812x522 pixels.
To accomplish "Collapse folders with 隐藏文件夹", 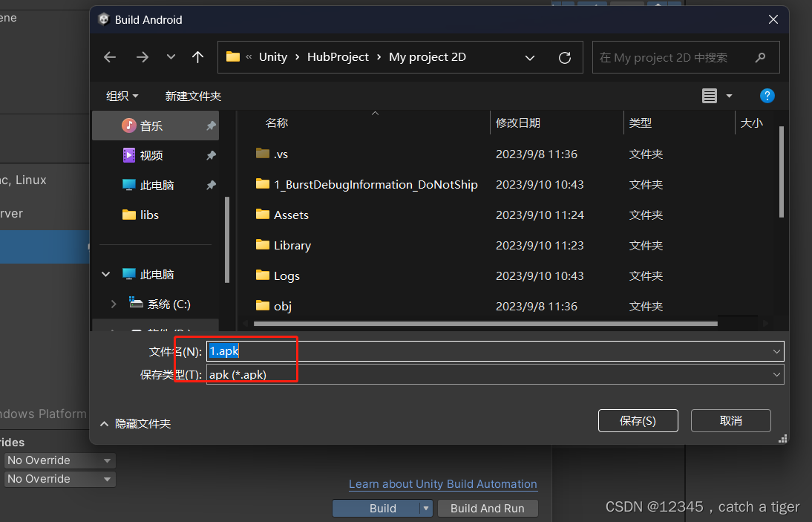I will pos(135,423).
